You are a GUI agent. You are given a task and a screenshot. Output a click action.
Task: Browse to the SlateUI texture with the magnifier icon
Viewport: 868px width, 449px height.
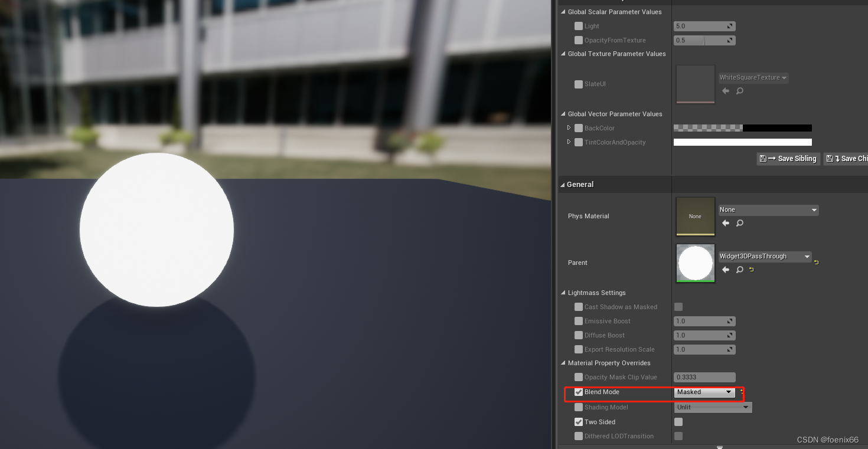point(739,91)
